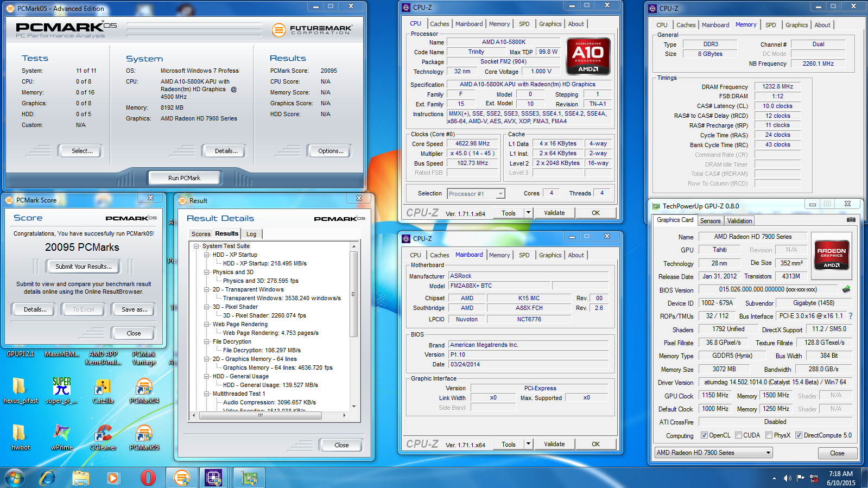Open SPD tab in Memory CPU-Z window
The width and height of the screenshot is (868, 488).
[x=770, y=25]
